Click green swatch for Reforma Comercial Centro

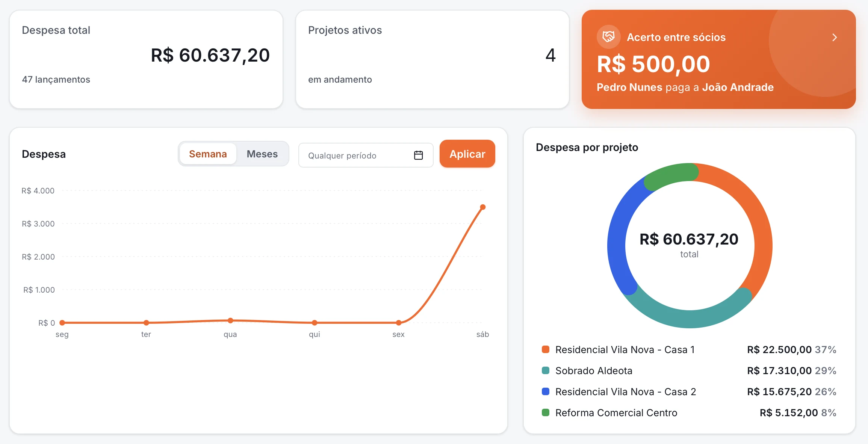[545, 412]
